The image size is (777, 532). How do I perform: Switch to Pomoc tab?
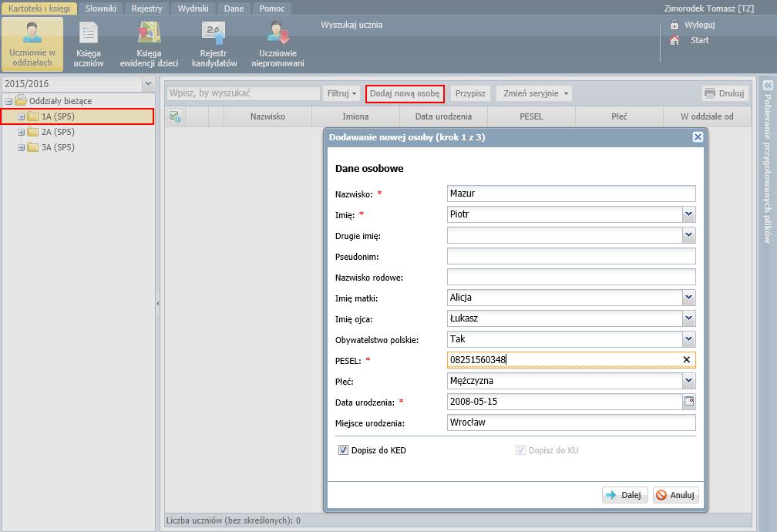point(272,8)
